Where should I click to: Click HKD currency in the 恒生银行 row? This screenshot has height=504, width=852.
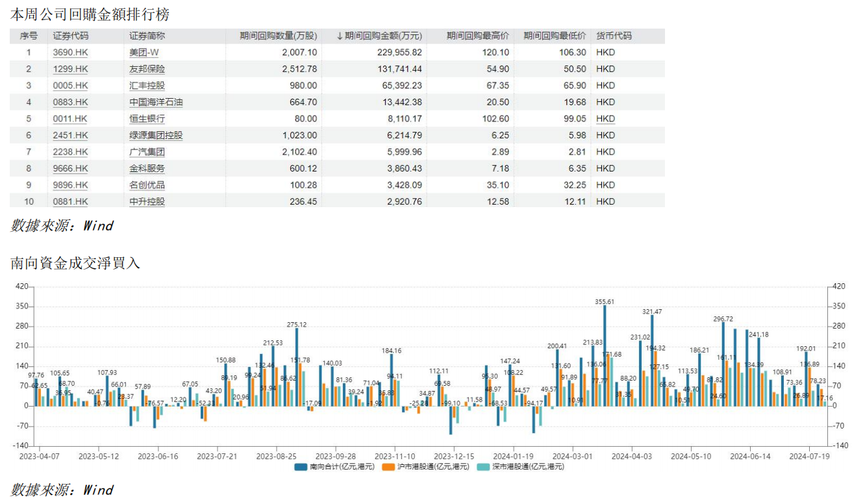[605, 119]
